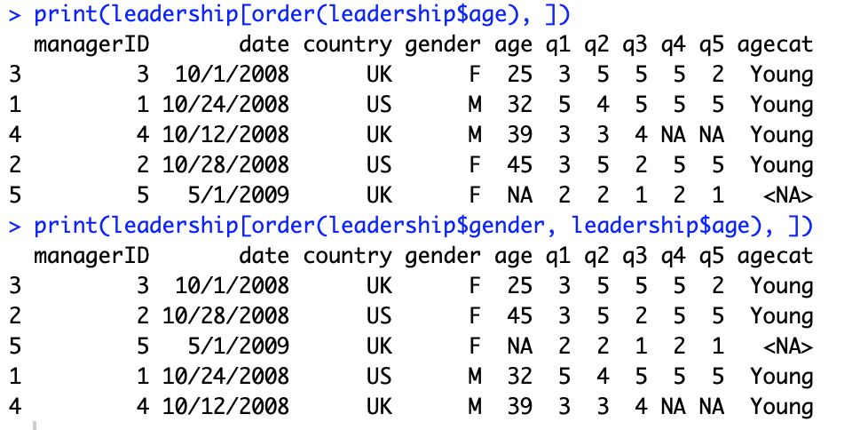Click the q5 header in second table

point(711,257)
